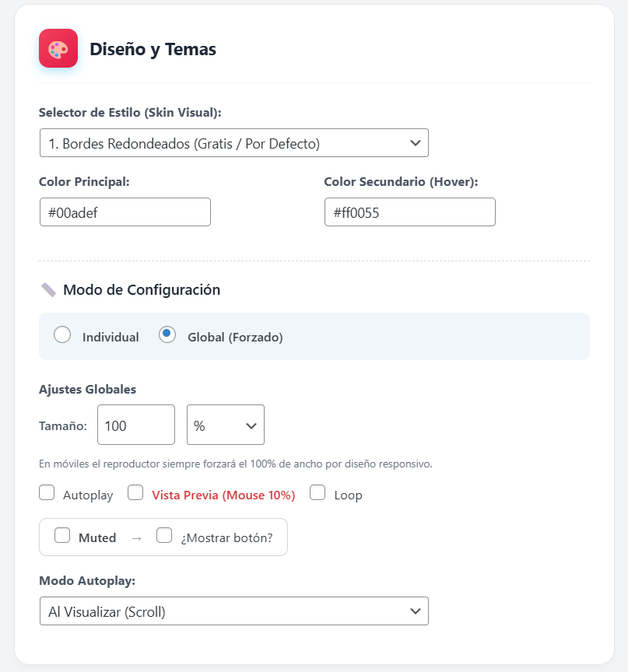This screenshot has height=672, width=628.
Task: Open the Modo Autoplay dropdown
Action: pos(233,611)
